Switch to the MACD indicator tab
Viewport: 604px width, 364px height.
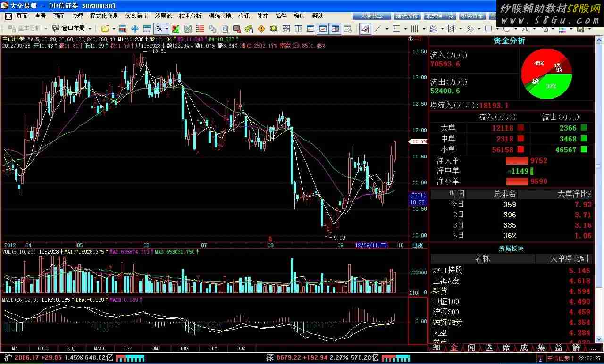tap(100, 348)
